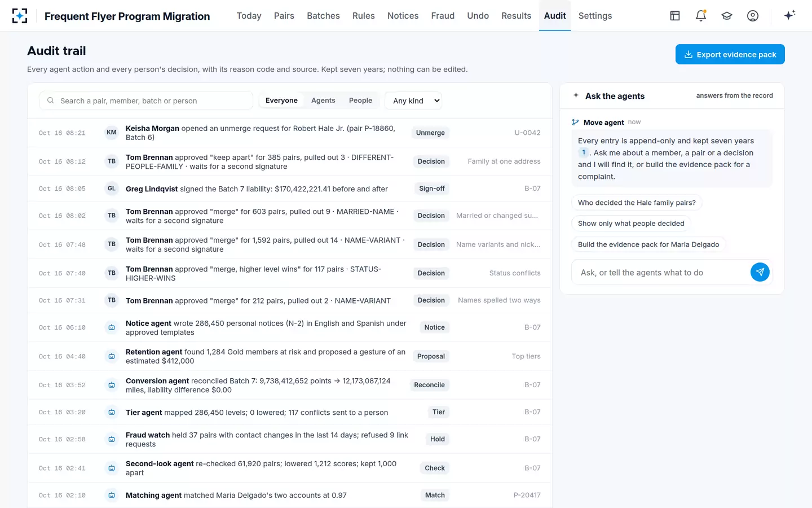This screenshot has height=508, width=812.
Task: Open the user account icon
Action: [753, 16]
